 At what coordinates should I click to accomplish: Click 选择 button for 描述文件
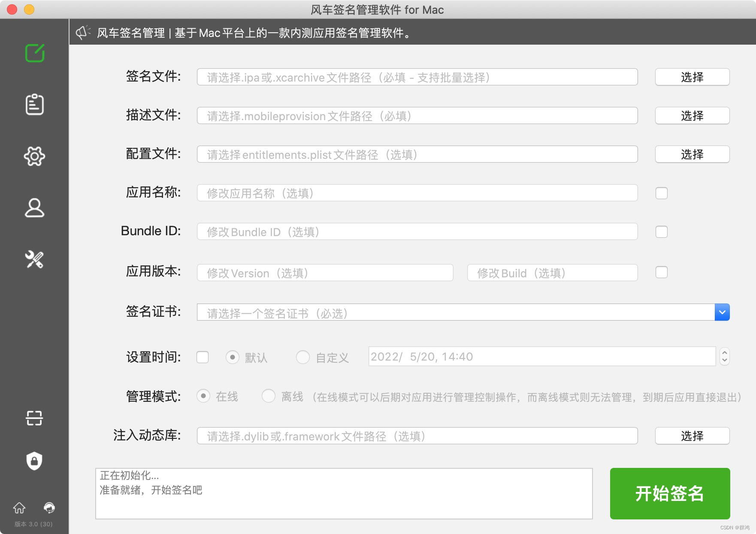[x=692, y=116]
